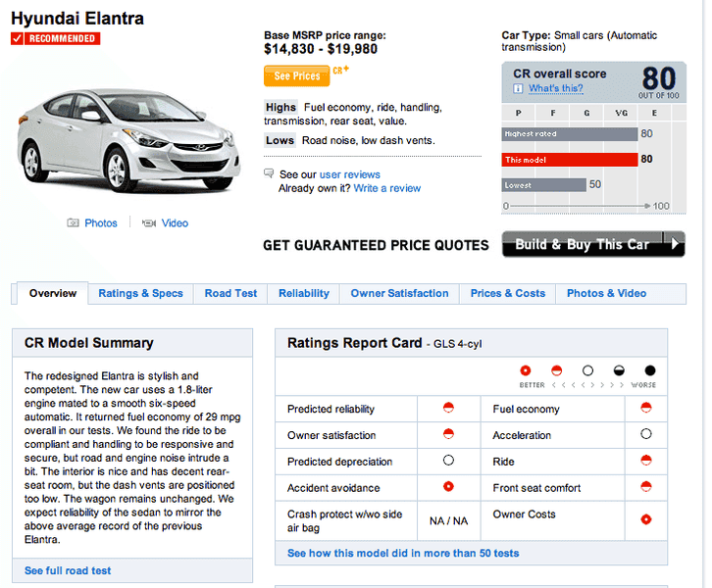712x588 pixels.
Task: Click the Acceleration rating circle
Action: (646, 434)
